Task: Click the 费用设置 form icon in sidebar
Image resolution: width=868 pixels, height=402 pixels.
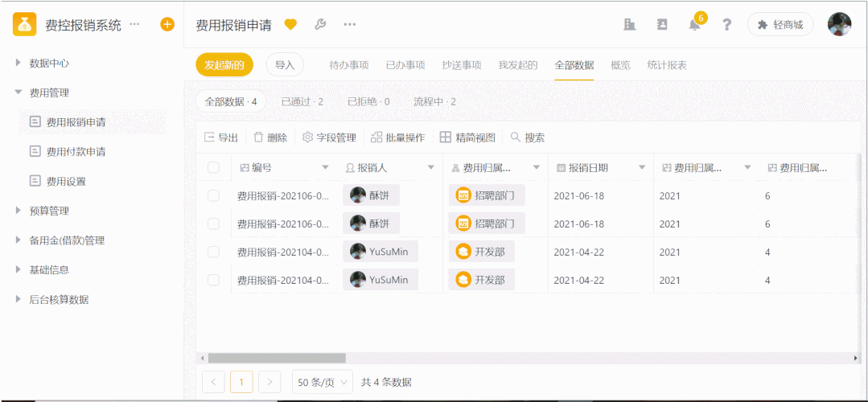Action: tap(35, 181)
